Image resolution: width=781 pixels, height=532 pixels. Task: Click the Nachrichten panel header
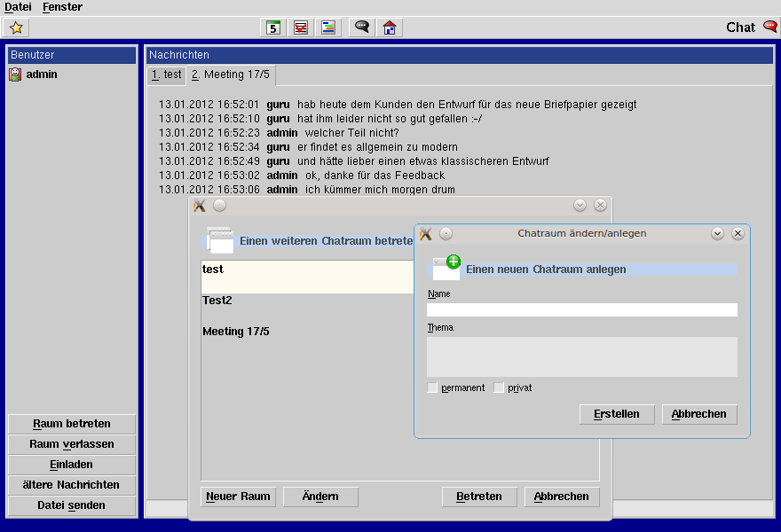click(x=459, y=55)
